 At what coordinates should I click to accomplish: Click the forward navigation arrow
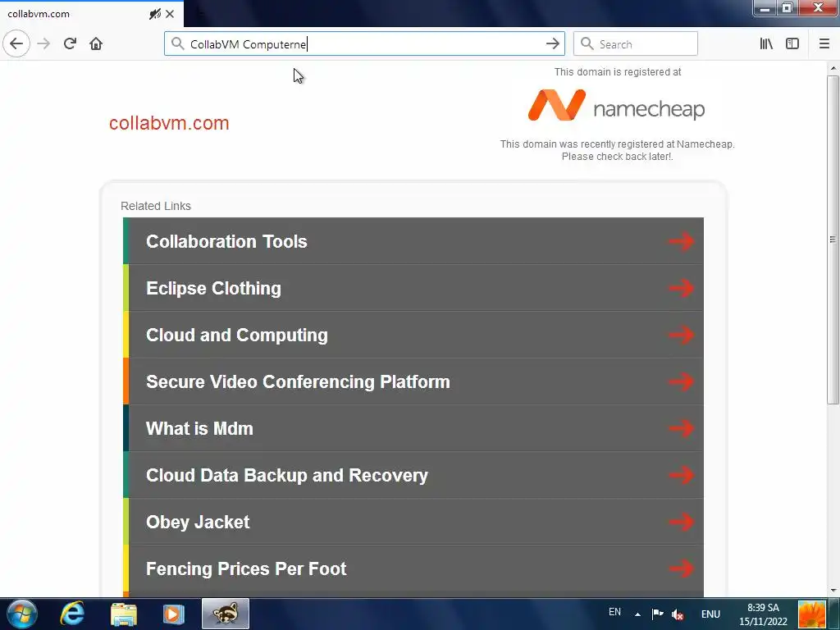tap(43, 43)
